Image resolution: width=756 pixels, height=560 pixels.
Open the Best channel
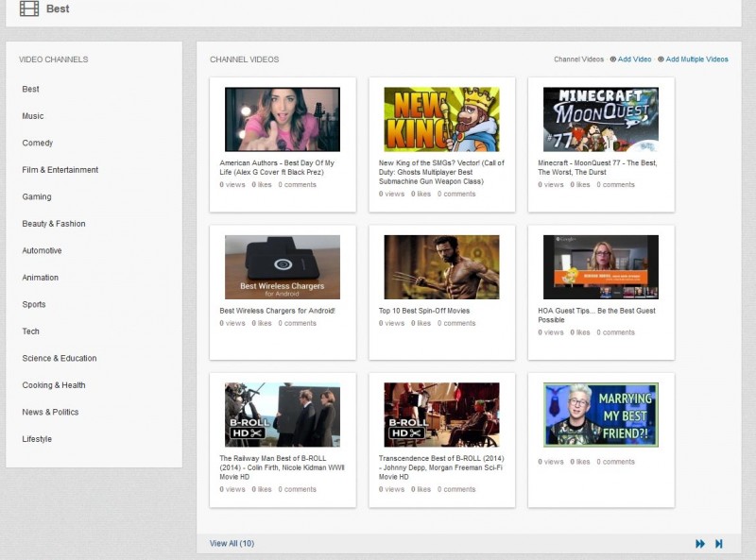(x=31, y=89)
